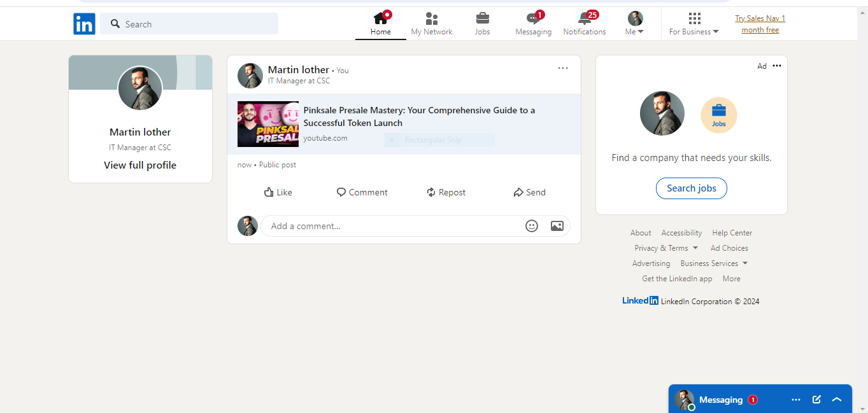Like the post
Viewport: 868px width, 413px height.
pyautogui.click(x=278, y=192)
